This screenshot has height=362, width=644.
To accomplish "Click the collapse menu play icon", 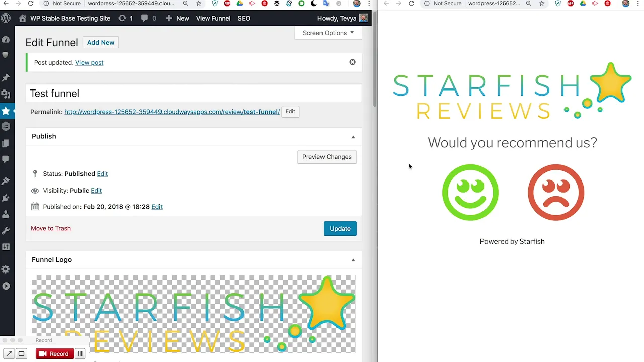I will tap(6, 286).
